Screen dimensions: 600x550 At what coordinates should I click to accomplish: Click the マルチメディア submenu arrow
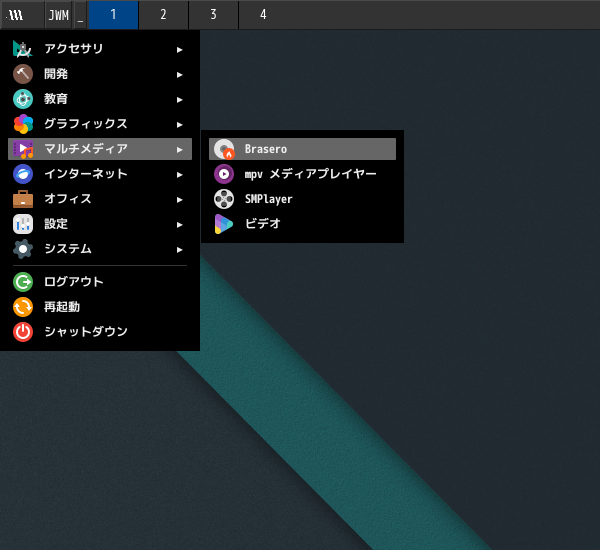pyautogui.click(x=179, y=150)
